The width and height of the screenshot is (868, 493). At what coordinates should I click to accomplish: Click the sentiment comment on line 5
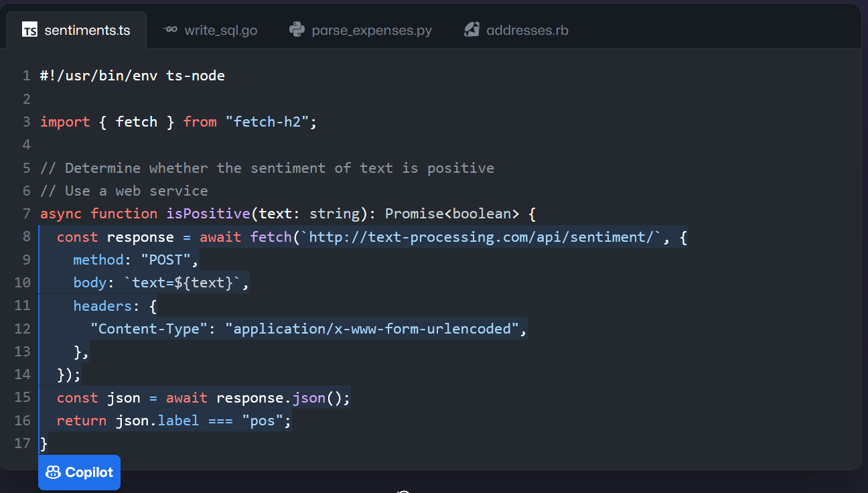pyautogui.click(x=268, y=167)
